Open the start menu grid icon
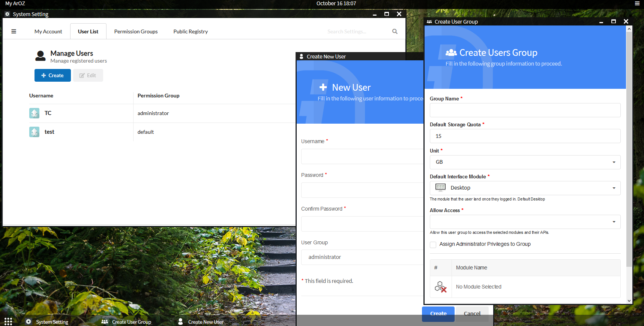Image resolution: width=644 pixels, height=326 pixels. click(8, 322)
